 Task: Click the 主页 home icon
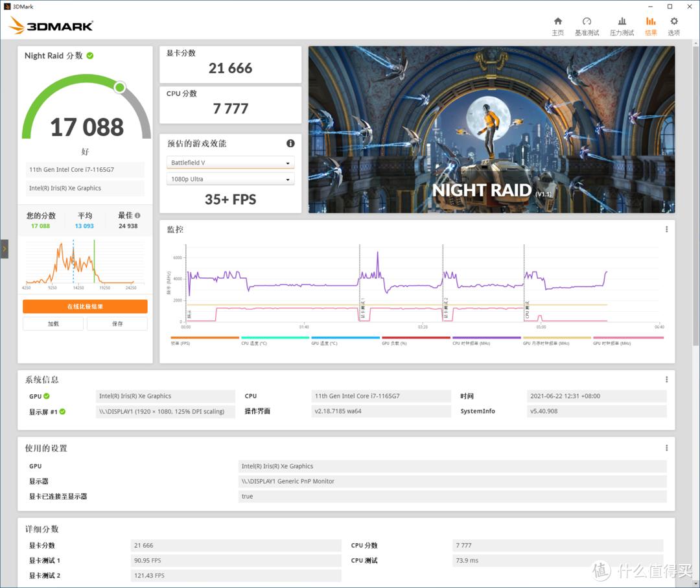pyautogui.click(x=558, y=21)
